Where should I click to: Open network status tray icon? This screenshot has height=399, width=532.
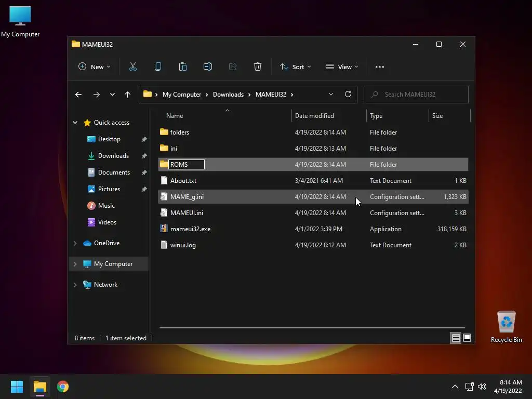[x=469, y=387]
